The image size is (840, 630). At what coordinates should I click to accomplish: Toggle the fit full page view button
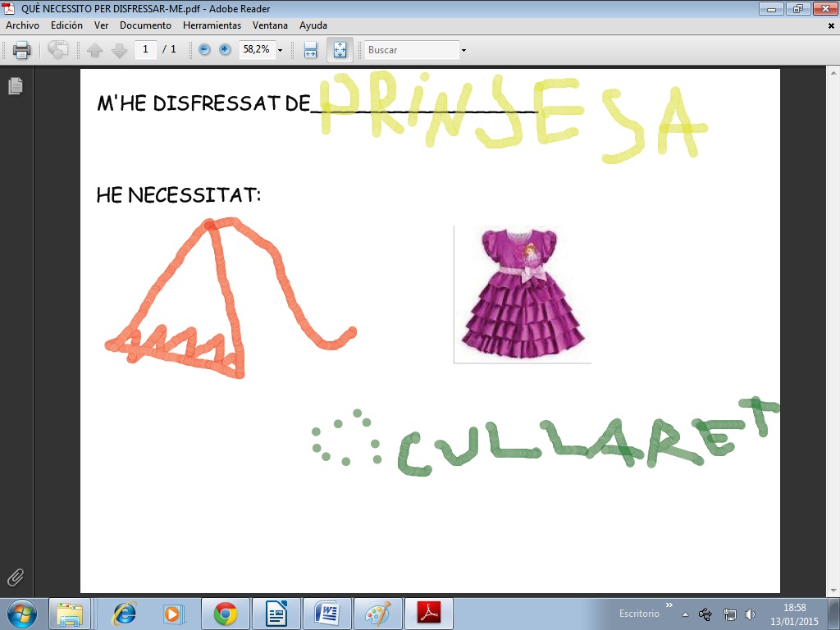pos(339,50)
